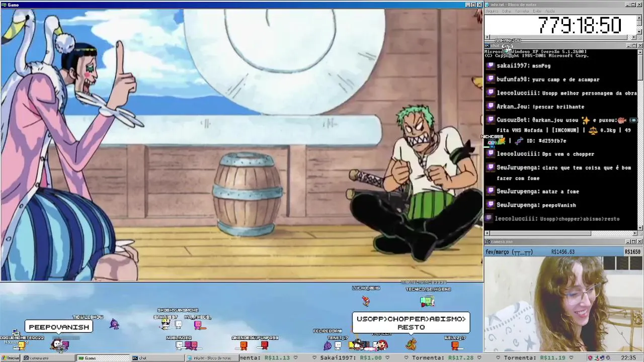Click Twitch badge beside sakai1997's msnPog message
644x362 pixels.
(x=491, y=66)
